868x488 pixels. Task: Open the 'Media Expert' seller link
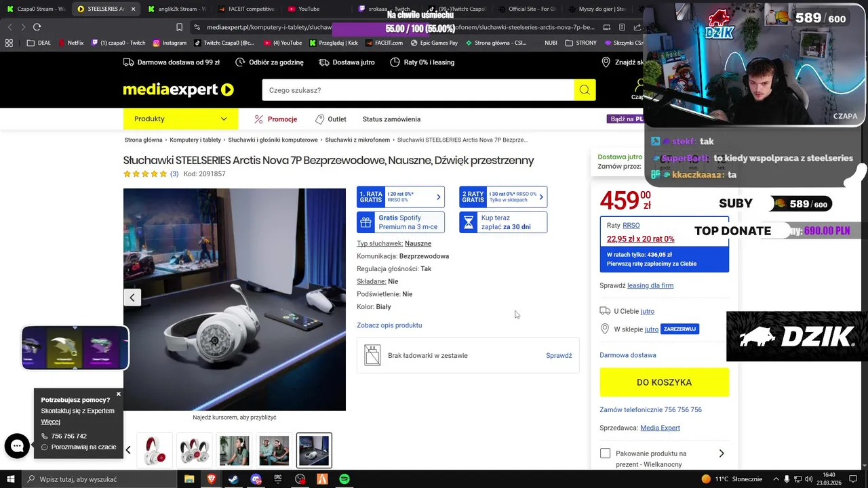pyautogui.click(x=660, y=428)
